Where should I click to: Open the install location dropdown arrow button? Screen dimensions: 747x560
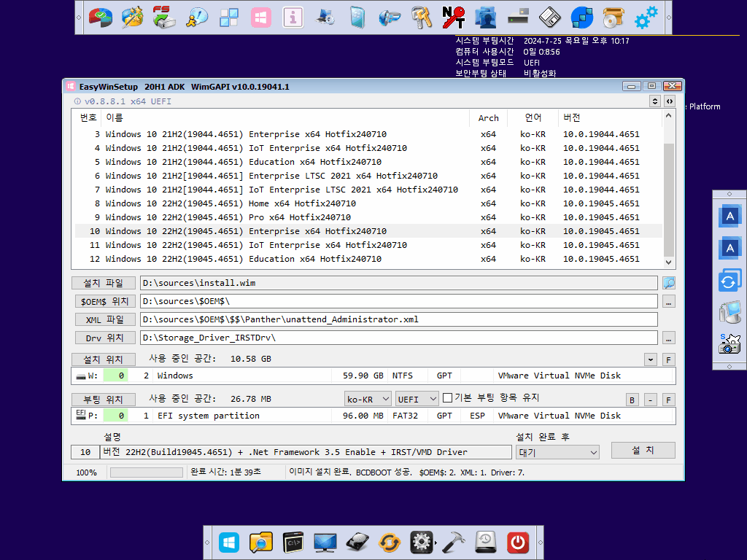[650, 360]
